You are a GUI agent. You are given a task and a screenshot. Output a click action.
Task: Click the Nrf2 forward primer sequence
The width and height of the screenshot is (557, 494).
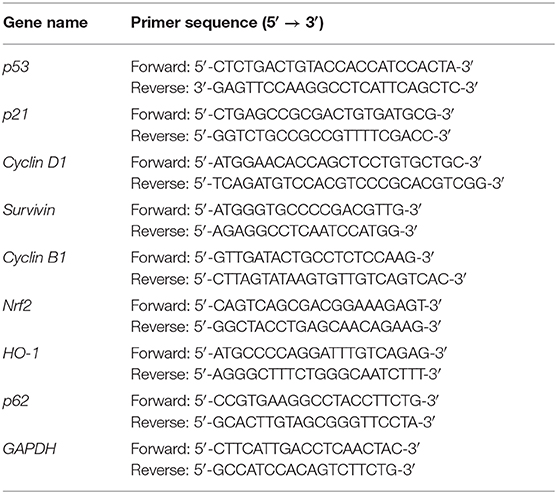(x=286, y=305)
